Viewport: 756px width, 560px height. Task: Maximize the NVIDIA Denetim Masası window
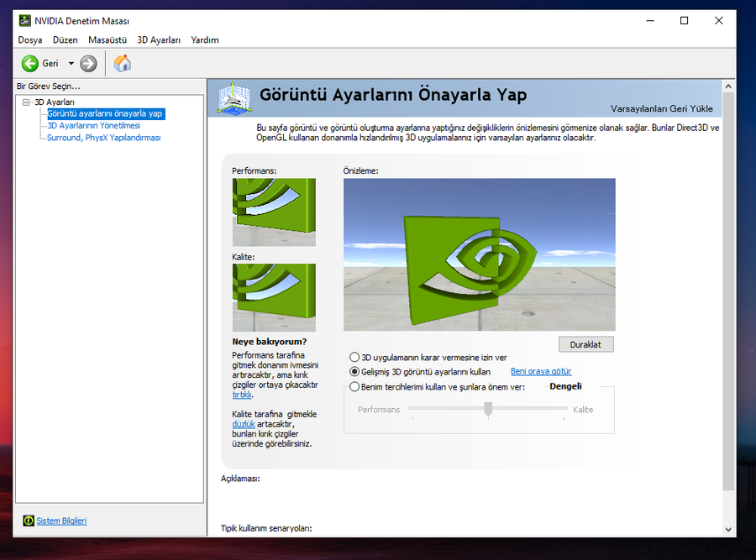tap(684, 21)
